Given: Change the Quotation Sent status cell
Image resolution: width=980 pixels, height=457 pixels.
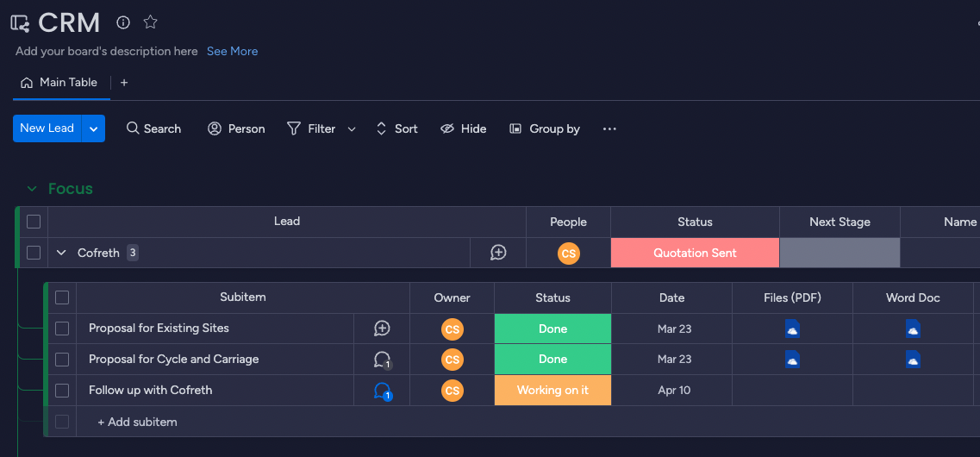Looking at the screenshot, I should 695,253.
